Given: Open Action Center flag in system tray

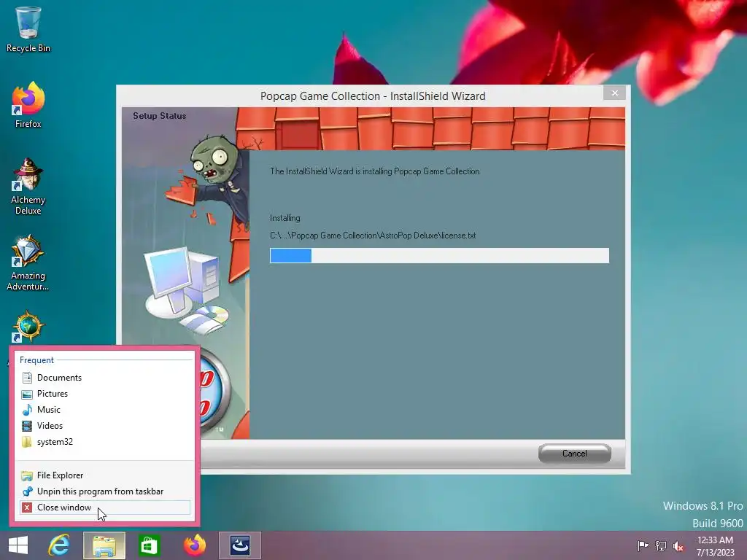Looking at the screenshot, I should (x=643, y=545).
